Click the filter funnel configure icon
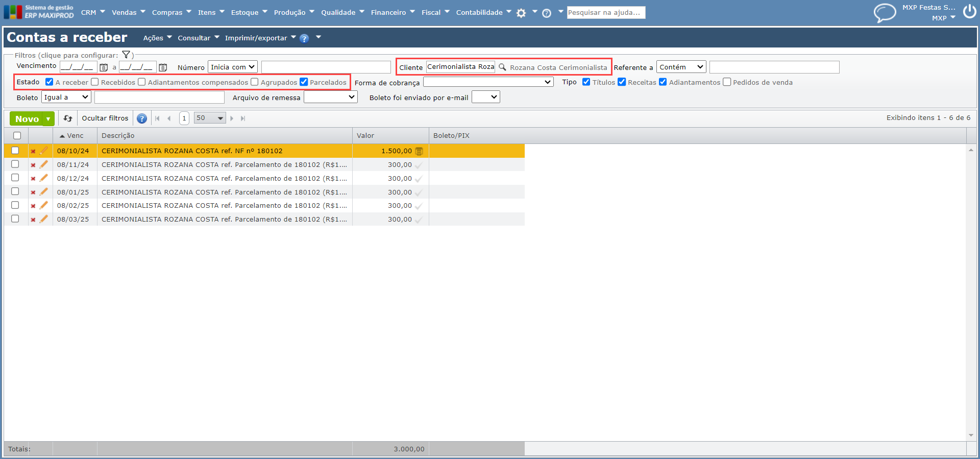980x459 pixels. (x=126, y=55)
